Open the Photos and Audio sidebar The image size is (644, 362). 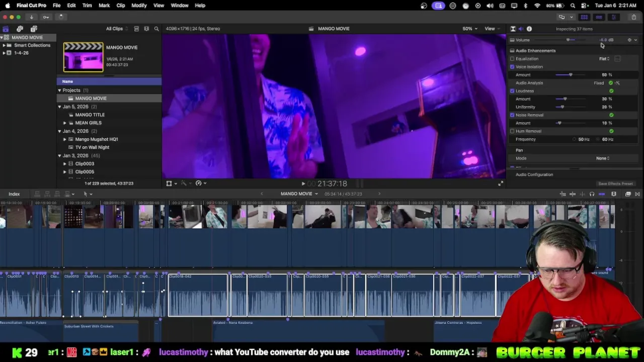[x=20, y=29]
